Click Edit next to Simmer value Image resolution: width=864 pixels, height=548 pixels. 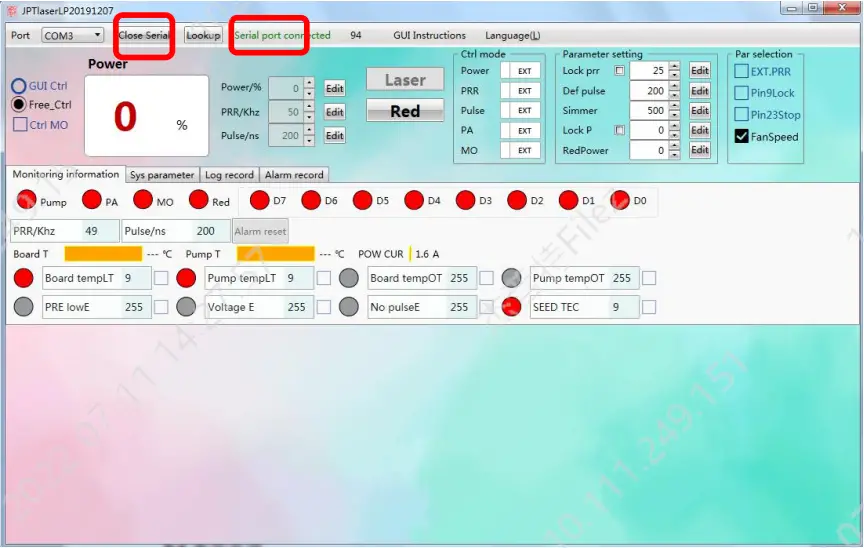(700, 111)
